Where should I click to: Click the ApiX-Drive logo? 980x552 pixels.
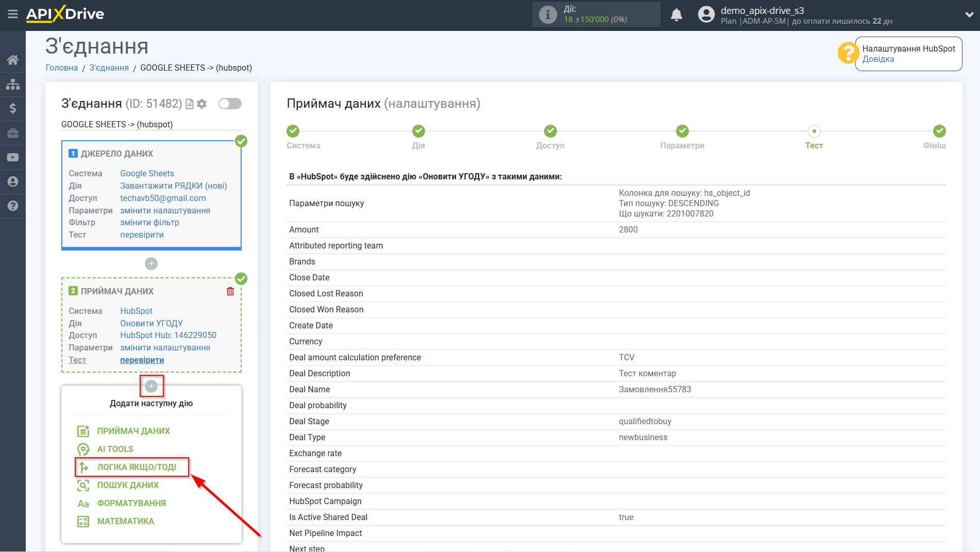(65, 14)
